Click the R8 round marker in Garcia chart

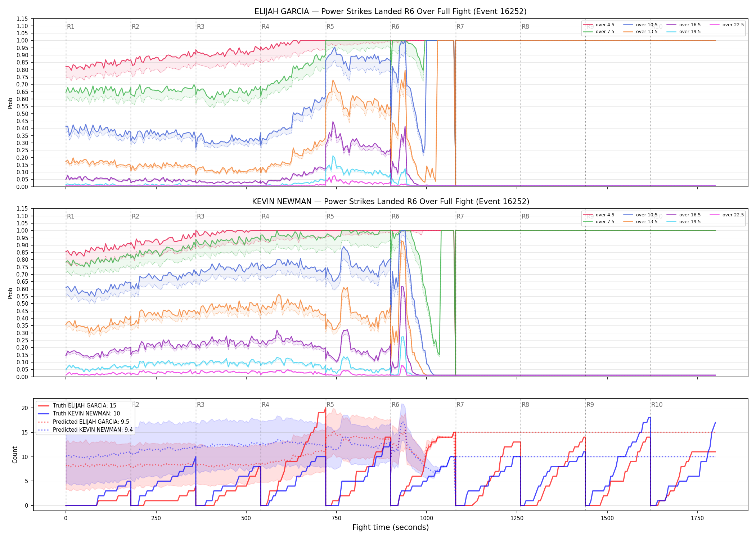pyautogui.click(x=525, y=27)
